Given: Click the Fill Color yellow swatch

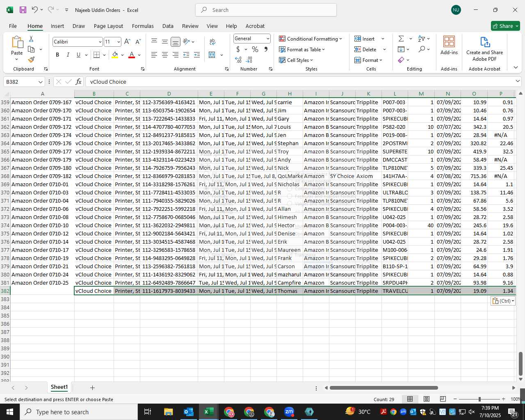Looking at the screenshot, I should coord(115,55).
